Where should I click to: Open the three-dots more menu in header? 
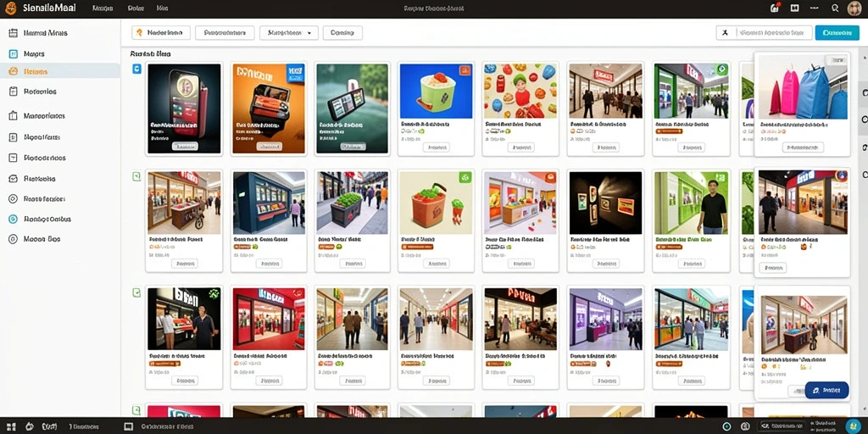click(x=815, y=8)
